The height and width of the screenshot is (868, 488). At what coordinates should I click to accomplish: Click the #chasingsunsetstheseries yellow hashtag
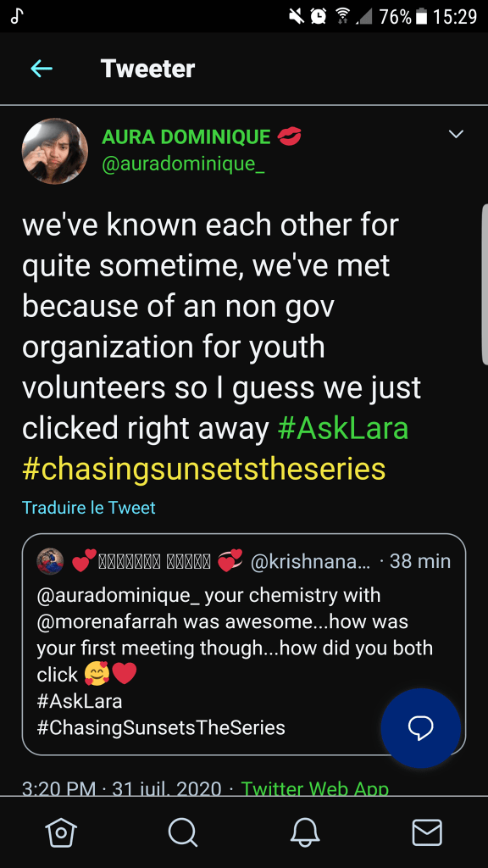[x=203, y=469]
